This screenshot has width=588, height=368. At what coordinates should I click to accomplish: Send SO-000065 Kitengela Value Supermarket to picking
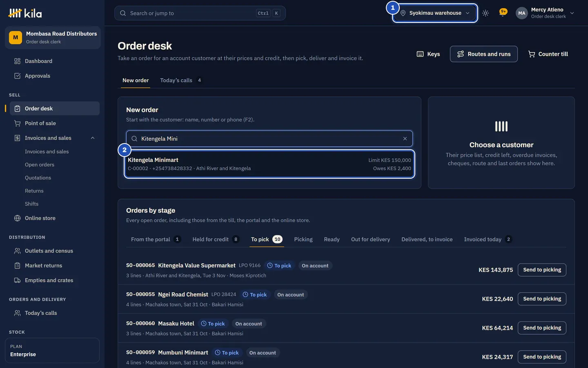tap(542, 270)
